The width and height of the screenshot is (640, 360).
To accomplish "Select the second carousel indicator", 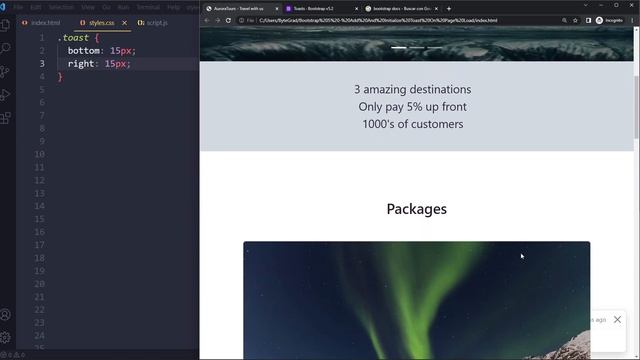I will (417, 48).
